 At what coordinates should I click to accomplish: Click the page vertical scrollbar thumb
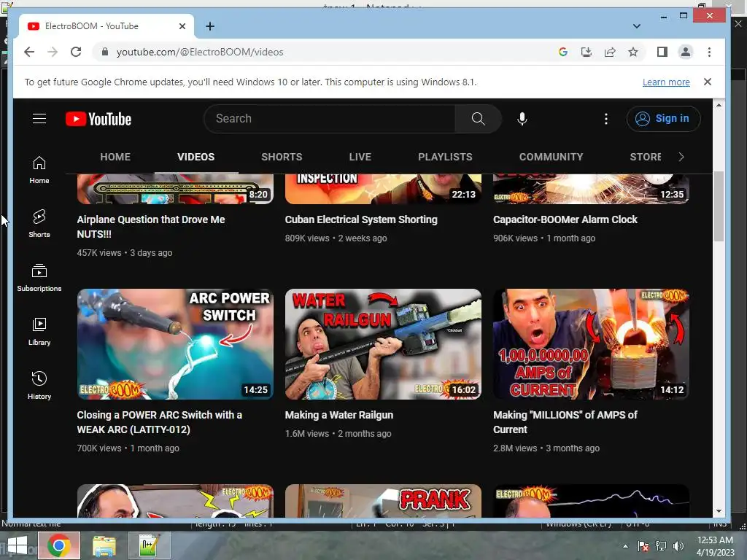719,206
